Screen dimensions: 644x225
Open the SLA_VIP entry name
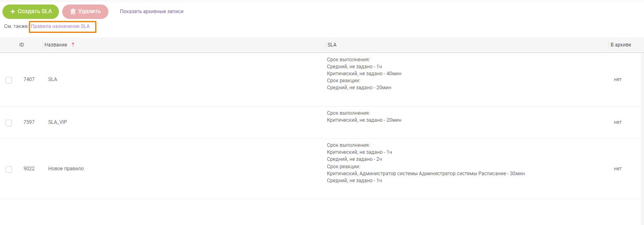pos(58,122)
